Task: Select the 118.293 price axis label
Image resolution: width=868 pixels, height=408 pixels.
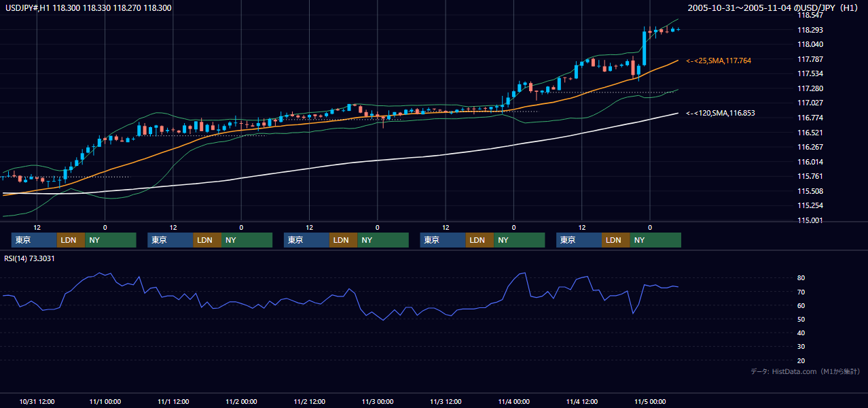Action: 812,30
